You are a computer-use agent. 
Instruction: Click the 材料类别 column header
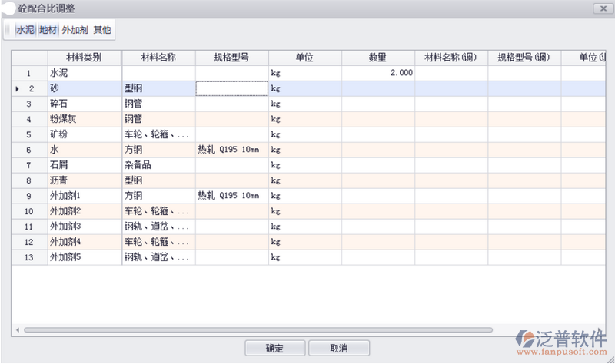pos(84,58)
